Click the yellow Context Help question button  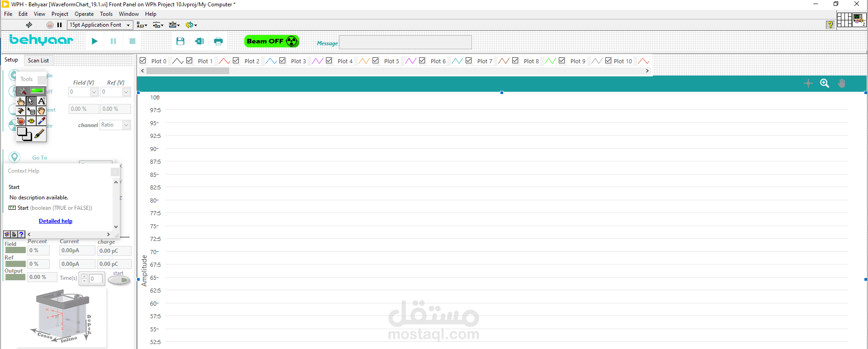[830, 25]
